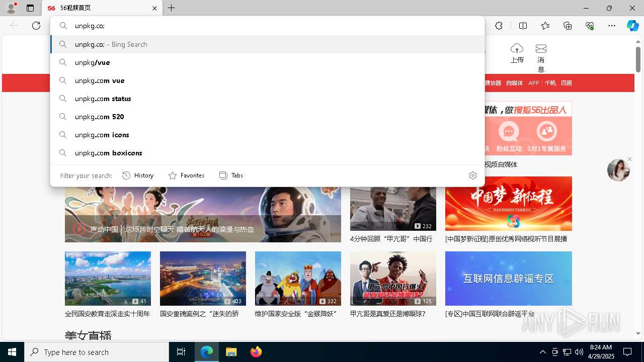644x362 pixels.
Task: Select the 56视频首页 browser tab
Action: pyautogui.click(x=102, y=8)
